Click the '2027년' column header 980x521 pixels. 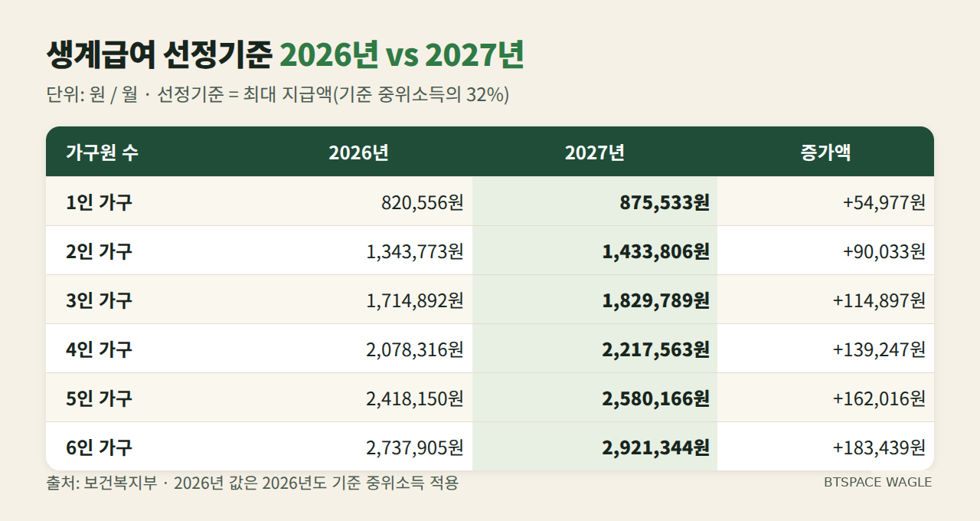pos(595,152)
